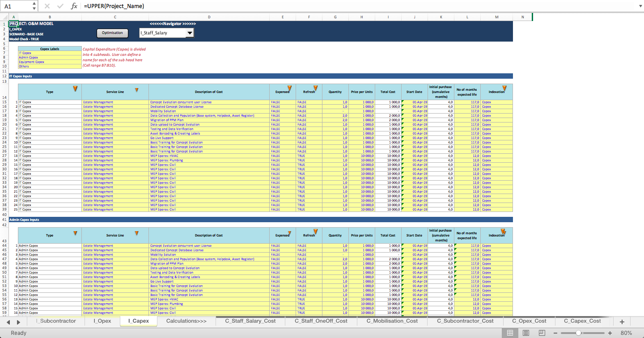Click the zoom in (+) button
Screen dimensions: 644x338
pos(609,333)
